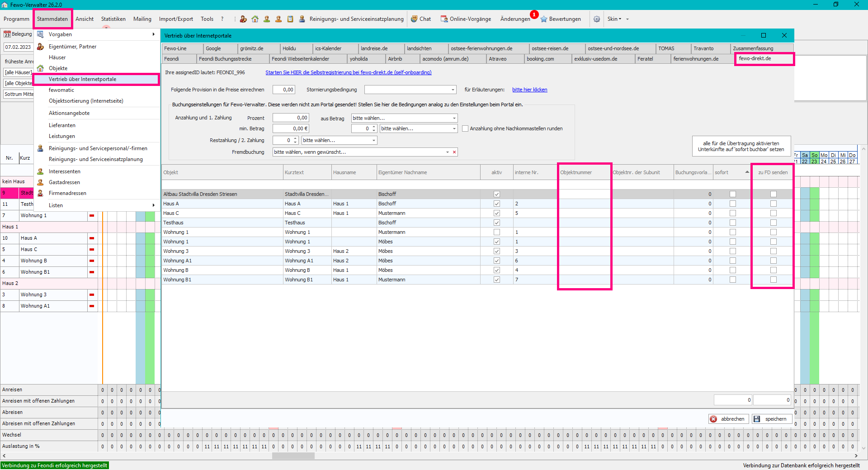The height and width of the screenshot is (470, 868).
Task: Click the abbrechen button
Action: pos(729,419)
